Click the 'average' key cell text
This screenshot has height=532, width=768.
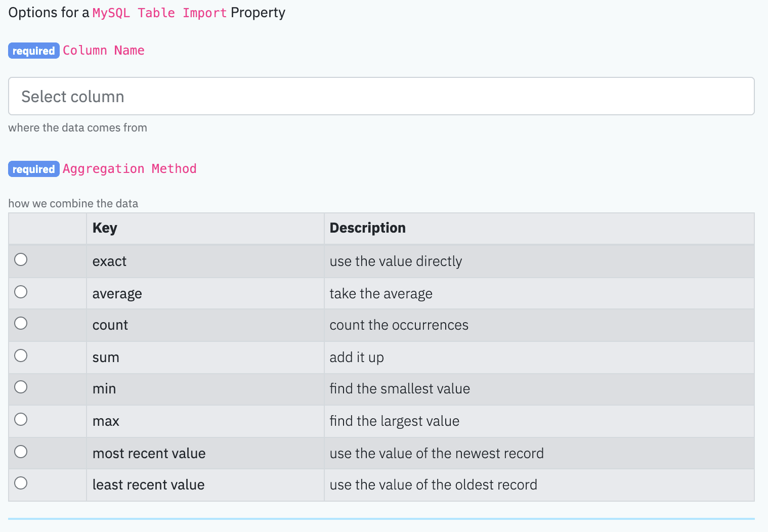click(117, 294)
